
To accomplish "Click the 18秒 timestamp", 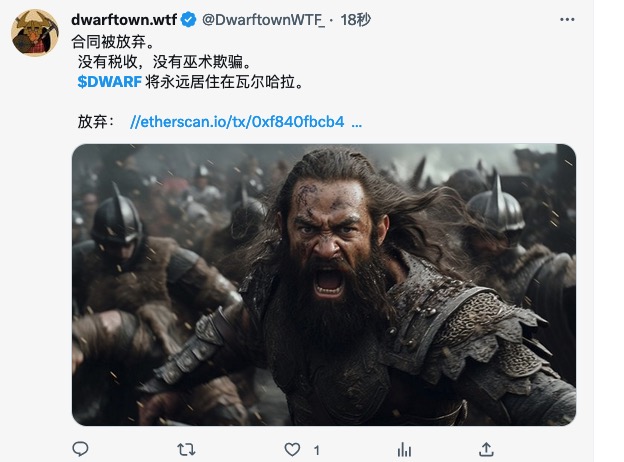I will [355, 19].
